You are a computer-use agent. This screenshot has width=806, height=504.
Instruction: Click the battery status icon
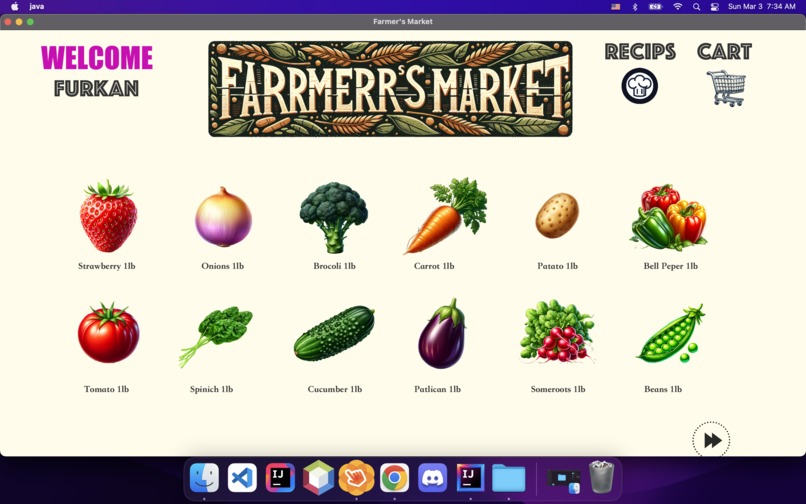[655, 7]
